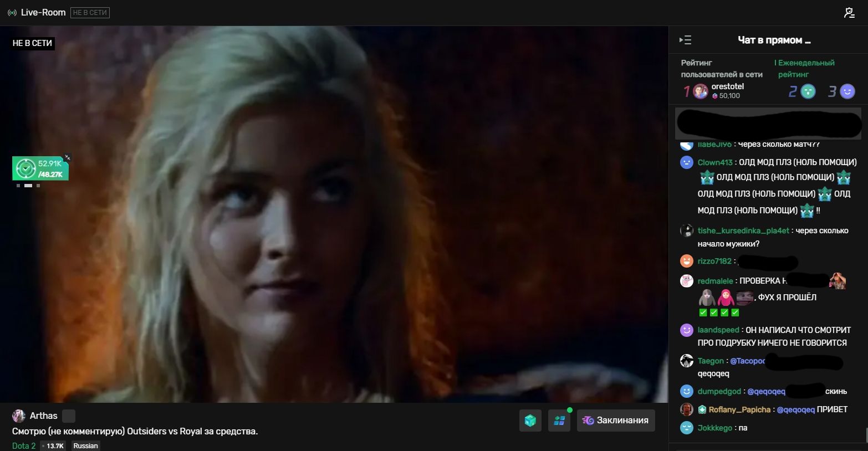Click the emote in redmalele's ПРОВЕРКА message

click(837, 281)
